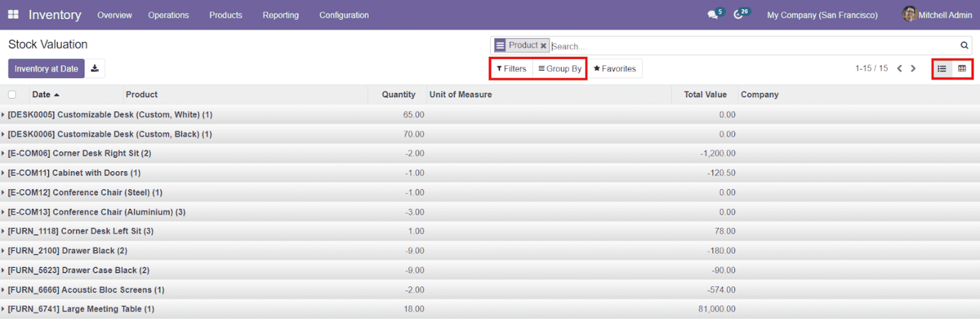Click total value -1,200.00
This screenshot has width=980, height=319.
click(717, 153)
